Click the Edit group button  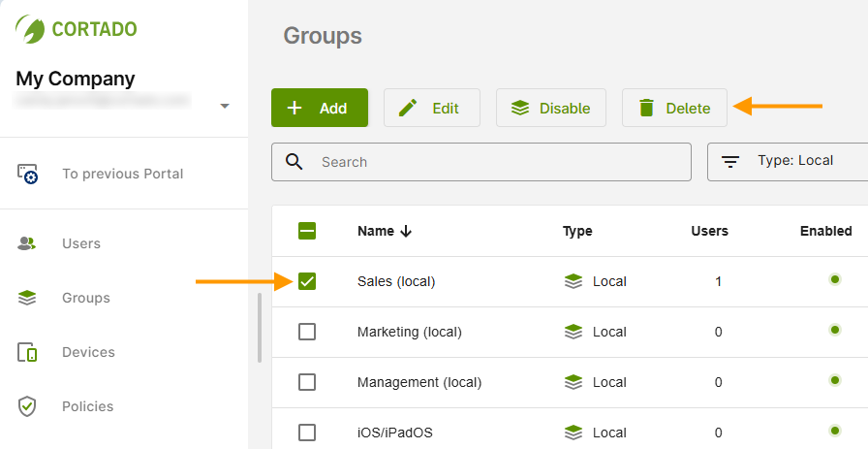click(x=432, y=108)
